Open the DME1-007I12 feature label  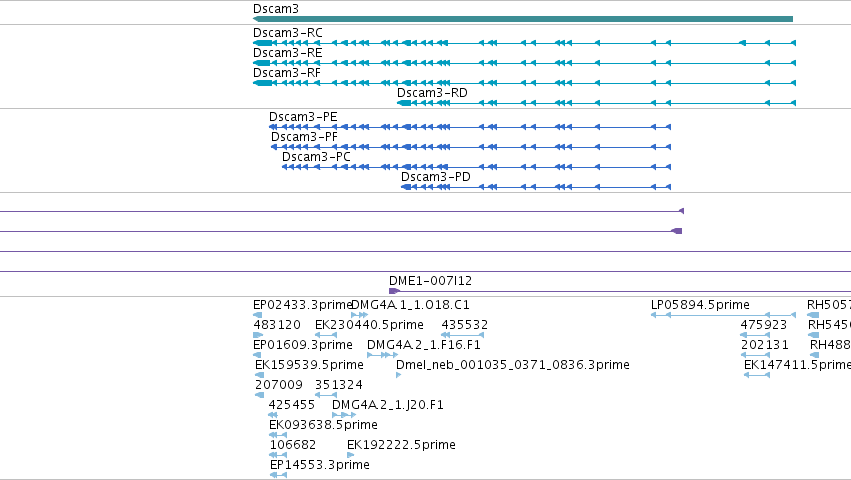point(430,281)
